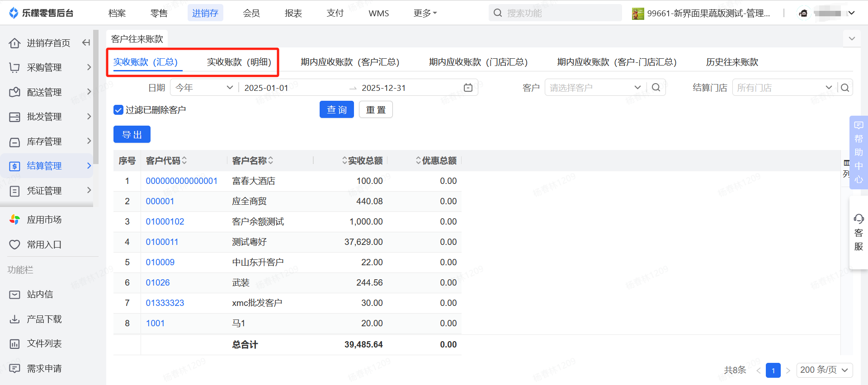Click the 常用入口 heart icon

click(x=14, y=244)
